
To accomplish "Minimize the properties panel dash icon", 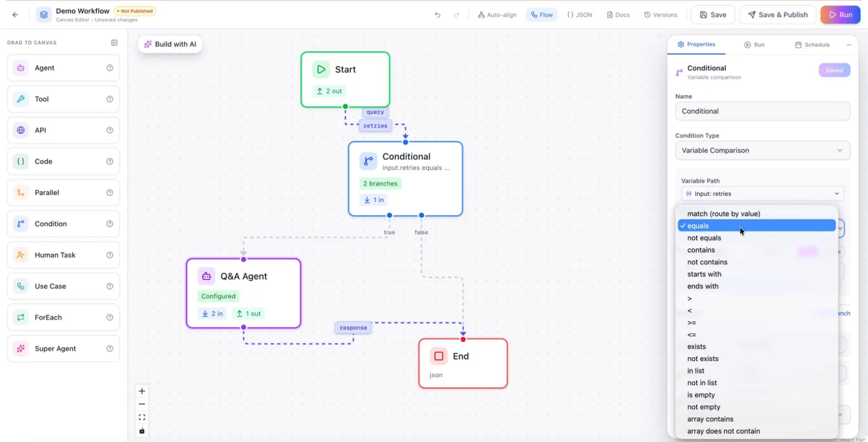I will (849, 44).
